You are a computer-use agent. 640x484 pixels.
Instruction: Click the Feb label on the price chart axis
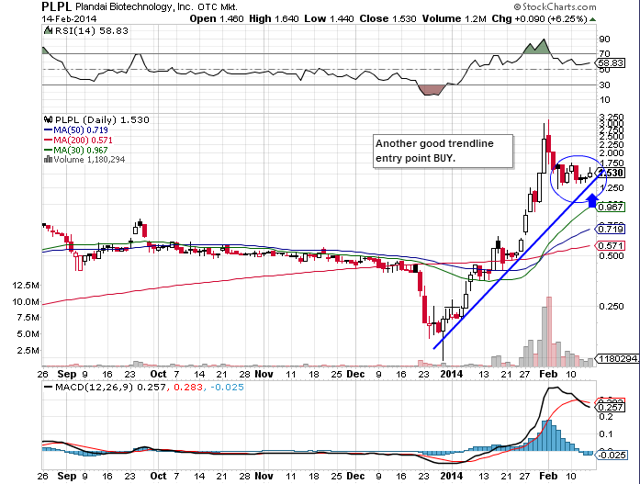coord(548,374)
